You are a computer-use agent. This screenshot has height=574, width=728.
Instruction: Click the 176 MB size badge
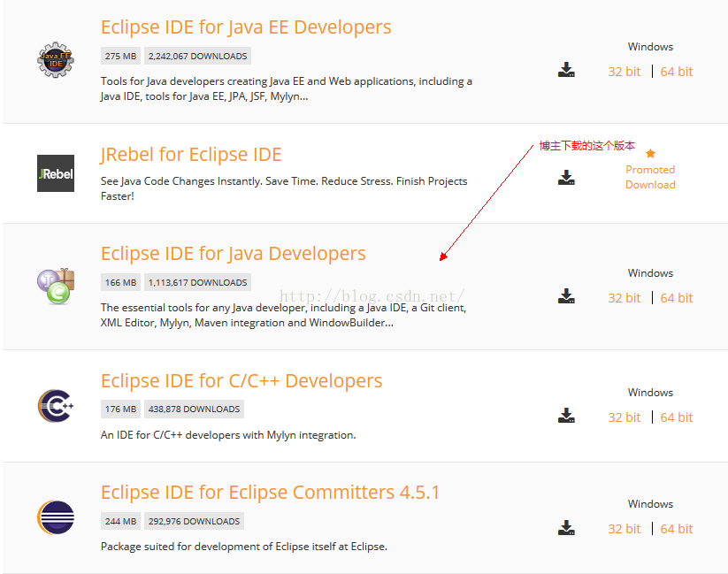coord(120,409)
